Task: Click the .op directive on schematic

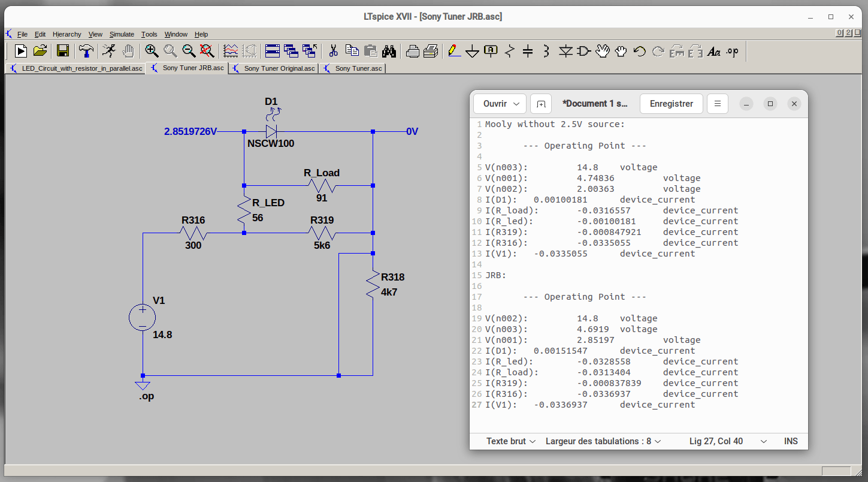Action: tap(146, 396)
